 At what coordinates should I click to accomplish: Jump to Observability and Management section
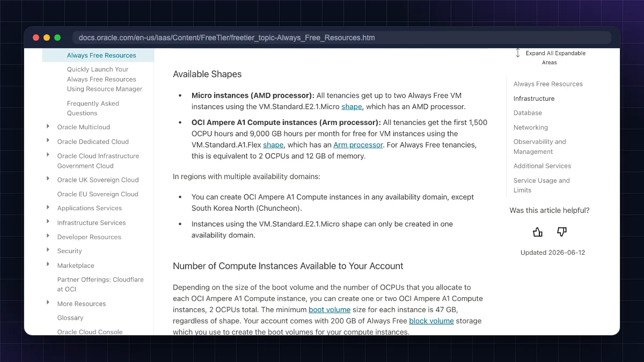pyautogui.click(x=539, y=146)
